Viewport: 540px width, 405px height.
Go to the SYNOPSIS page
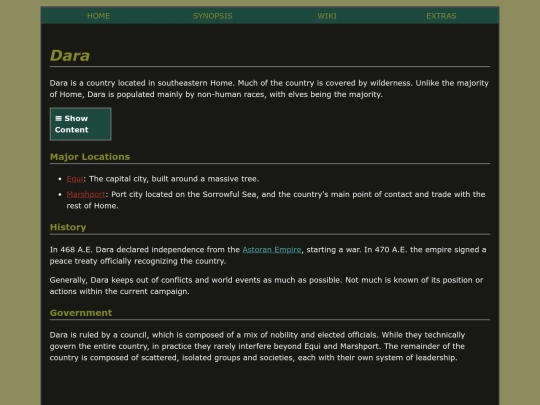212,16
